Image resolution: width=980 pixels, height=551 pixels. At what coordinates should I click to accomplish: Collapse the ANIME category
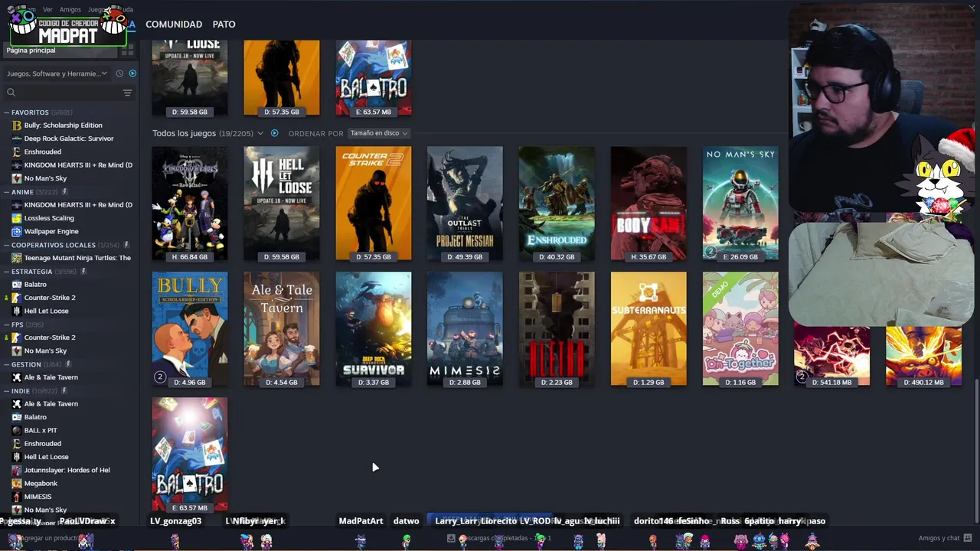[7, 192]
